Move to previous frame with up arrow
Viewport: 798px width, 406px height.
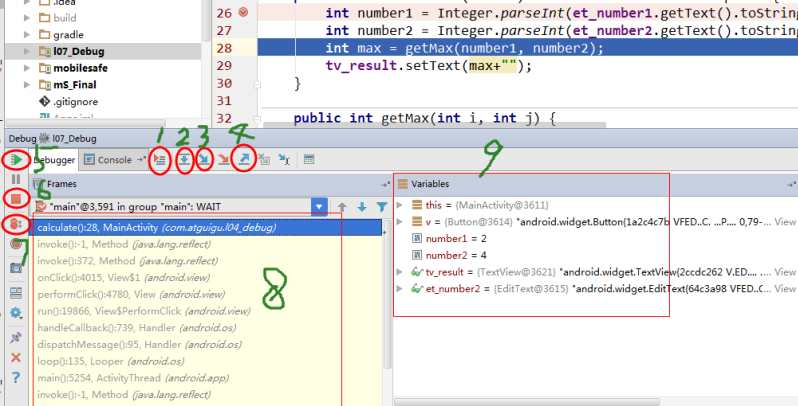pos(342,207)
